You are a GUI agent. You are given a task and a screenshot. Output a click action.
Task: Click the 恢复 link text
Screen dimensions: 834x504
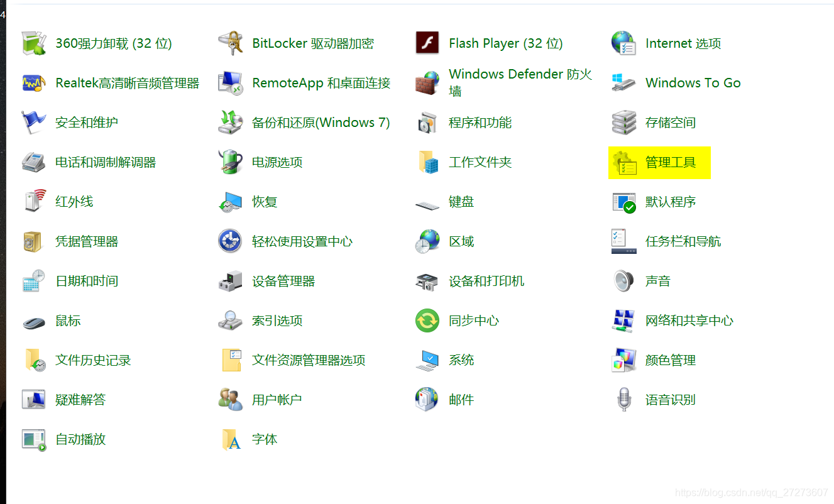click(265, 202)
